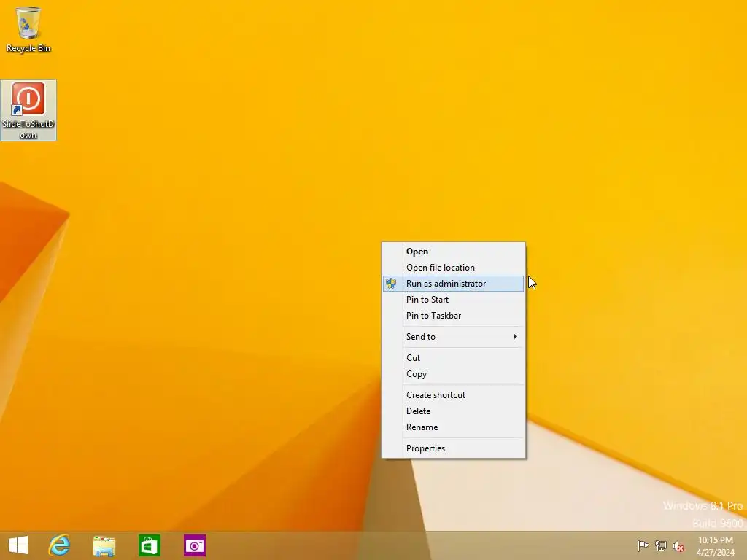Choose Pin to Start
The height and width of the screenshot is (560, 747).
coord(453,300)
